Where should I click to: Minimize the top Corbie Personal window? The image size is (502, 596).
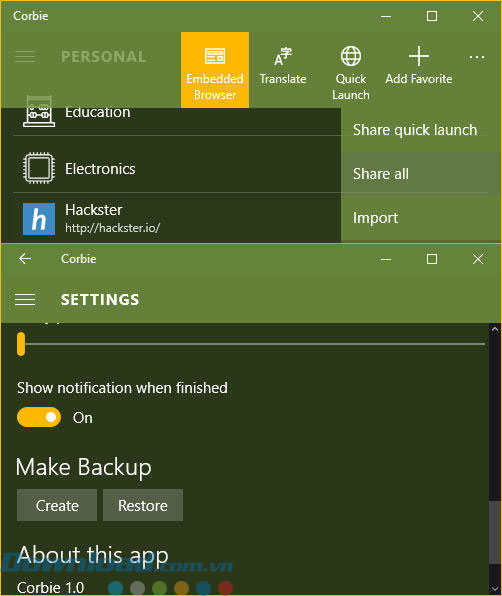tap(386, 16)
